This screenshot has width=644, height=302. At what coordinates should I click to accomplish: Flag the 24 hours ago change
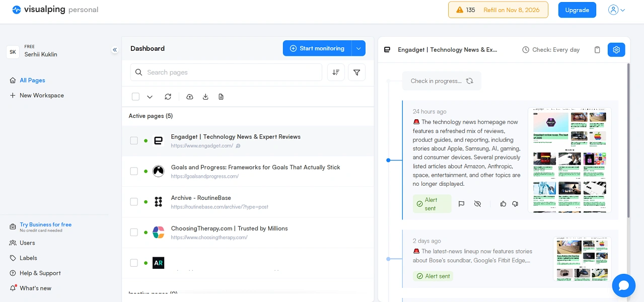[461, 204]
